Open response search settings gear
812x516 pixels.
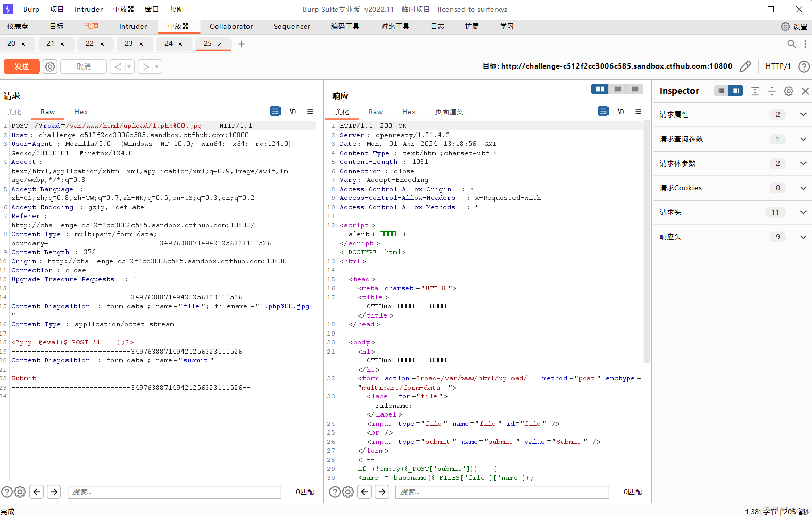[348, 492]
